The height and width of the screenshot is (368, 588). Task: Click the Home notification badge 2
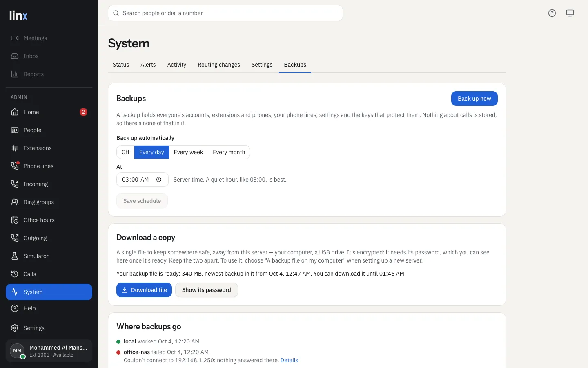(83, 112)
